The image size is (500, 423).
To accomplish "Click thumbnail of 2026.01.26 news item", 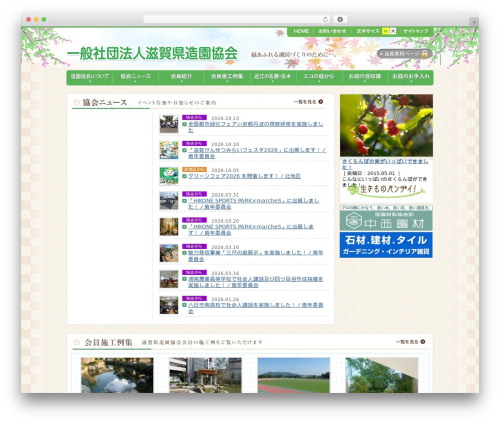I will (169, 305).
